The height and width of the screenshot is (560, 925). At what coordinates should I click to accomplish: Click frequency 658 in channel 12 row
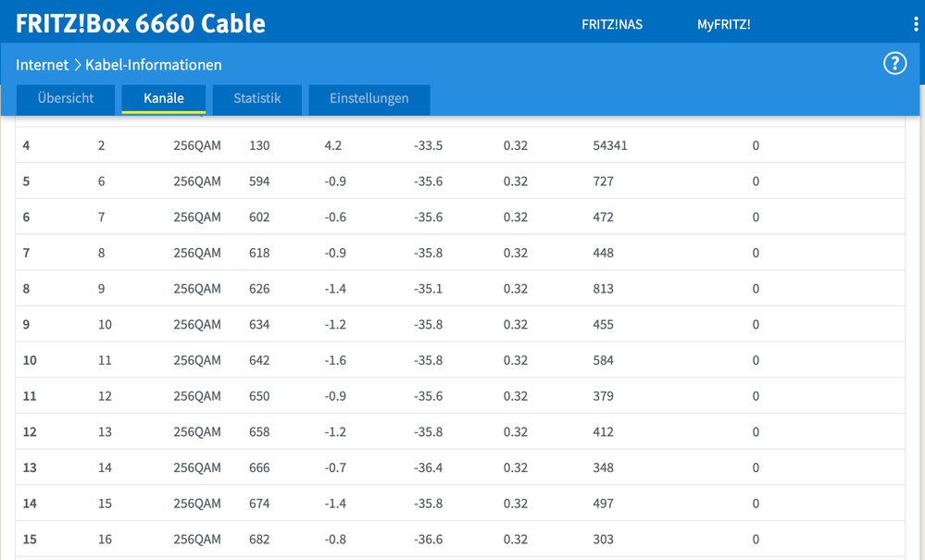[259, 432]
